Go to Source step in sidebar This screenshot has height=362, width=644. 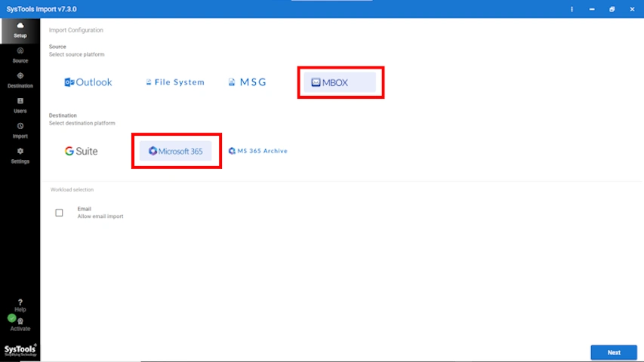pos(20,55)
